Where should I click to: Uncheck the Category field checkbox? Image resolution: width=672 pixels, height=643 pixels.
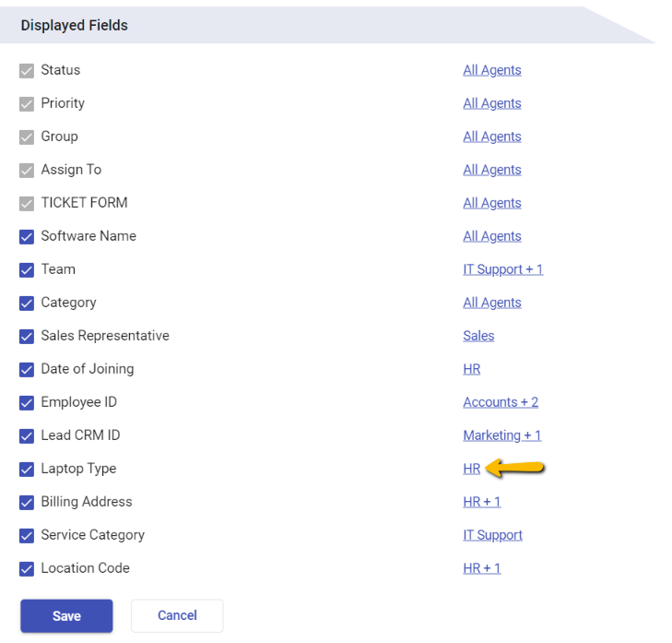tap(27, 304)
